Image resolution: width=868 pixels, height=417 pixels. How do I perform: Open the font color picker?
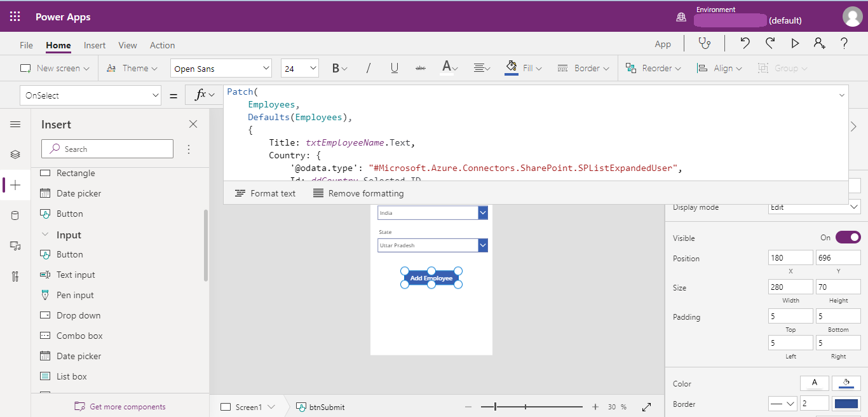[450, 68]
